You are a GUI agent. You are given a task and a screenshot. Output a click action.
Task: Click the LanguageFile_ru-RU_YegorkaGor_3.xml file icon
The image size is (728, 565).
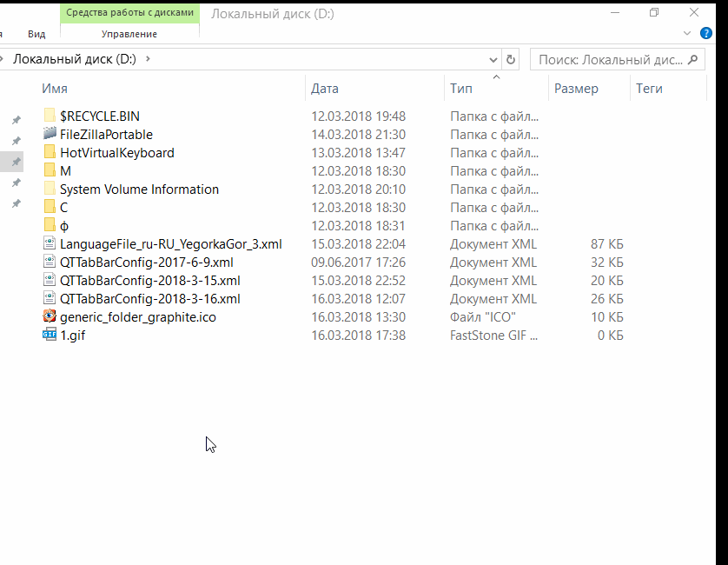point(50,244)
